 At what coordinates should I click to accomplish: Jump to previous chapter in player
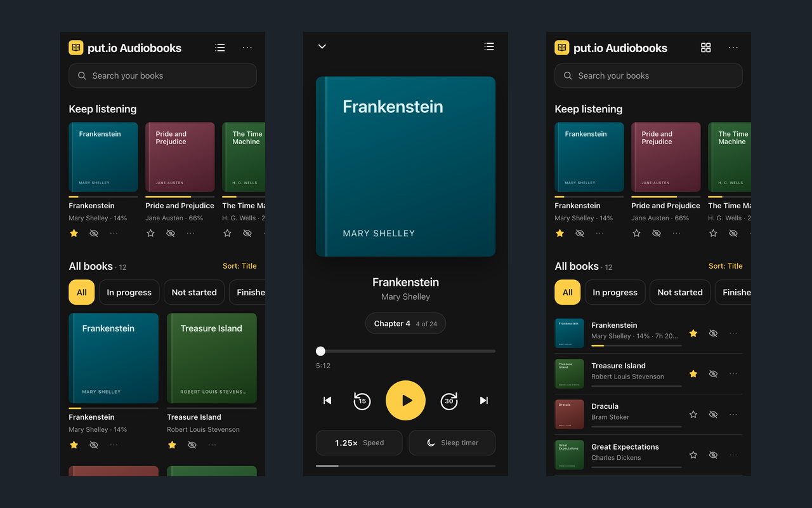coord(327,401)
